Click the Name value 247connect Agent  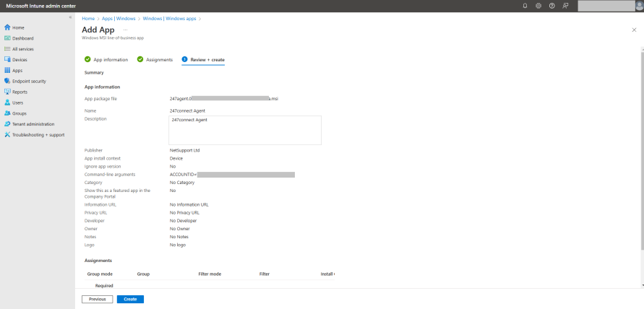187,110
